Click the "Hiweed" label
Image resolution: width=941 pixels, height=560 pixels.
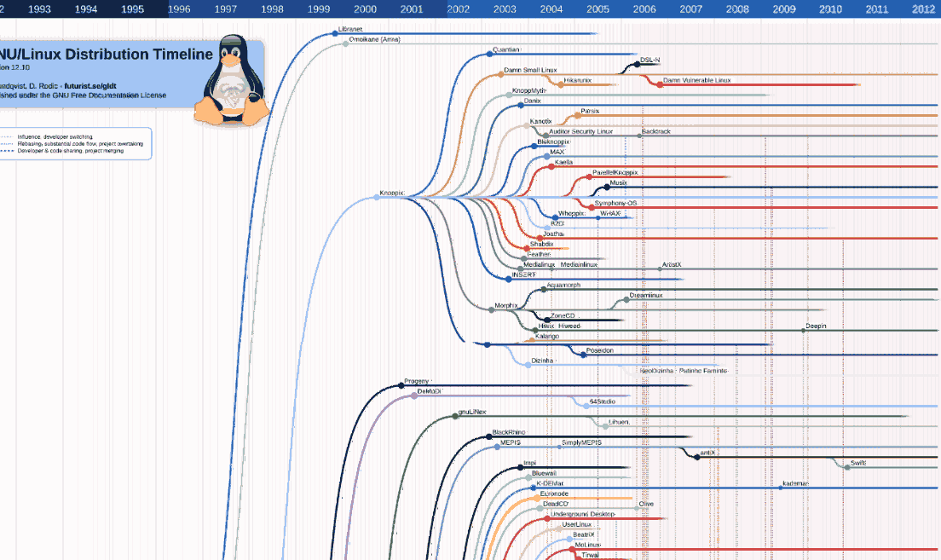pyautogui.click(x=569, y=326)
